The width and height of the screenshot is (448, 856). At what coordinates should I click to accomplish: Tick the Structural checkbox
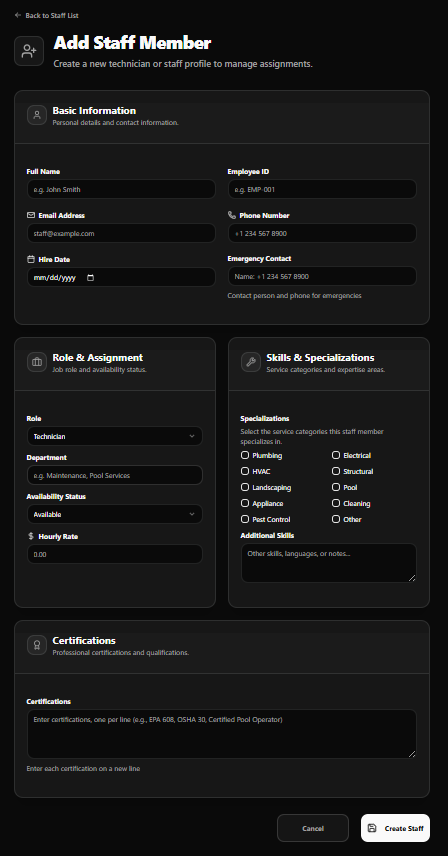coord(336,471)
